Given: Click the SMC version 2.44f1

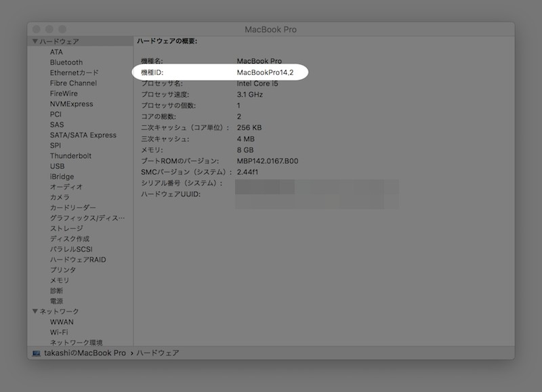Looking at the screenshot, I should click(247, 172).
